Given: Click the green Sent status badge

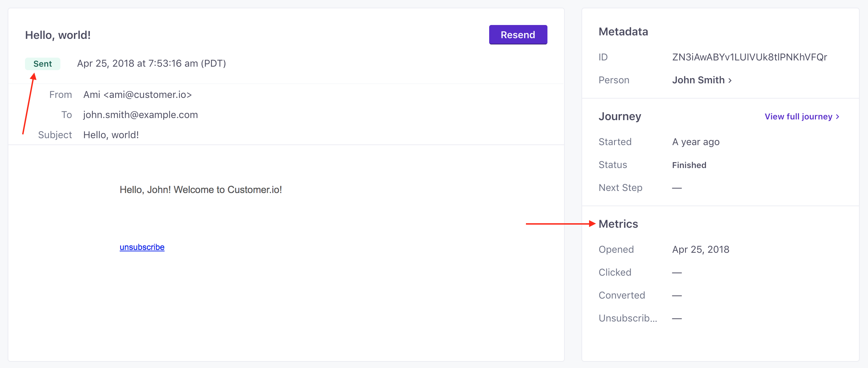Looking at the screenshot, I should pos(42,64).
